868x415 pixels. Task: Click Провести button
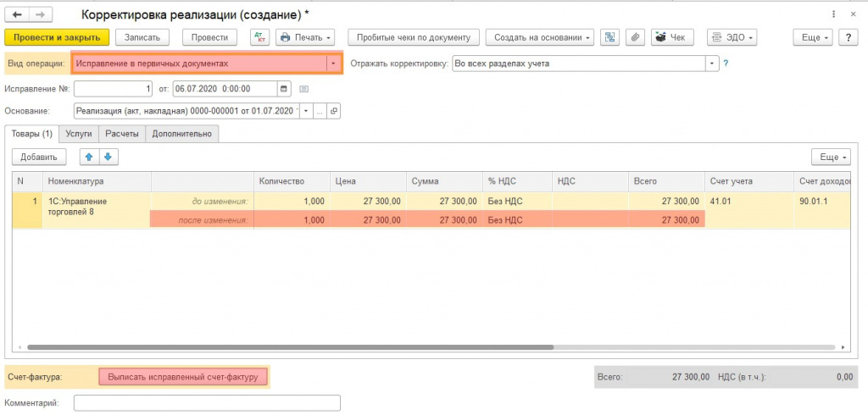[210, 37]
